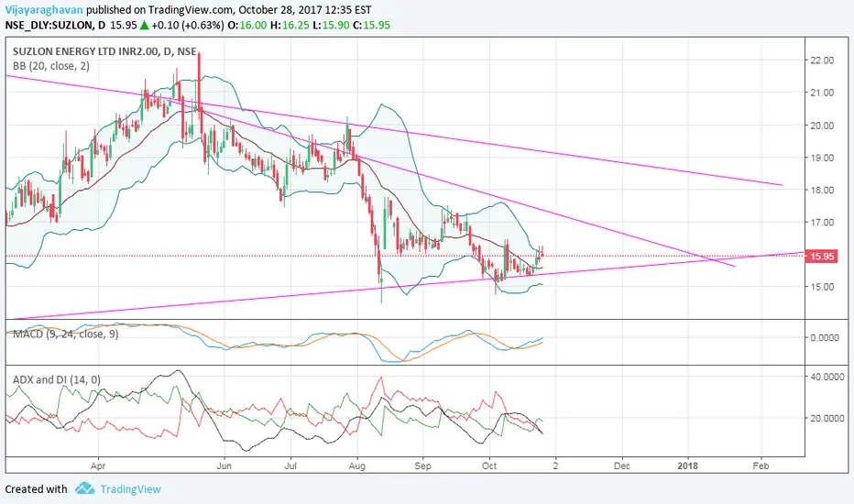Click the 21.00 price axis label
Screen dimensions: 854x504
(822, 93)
